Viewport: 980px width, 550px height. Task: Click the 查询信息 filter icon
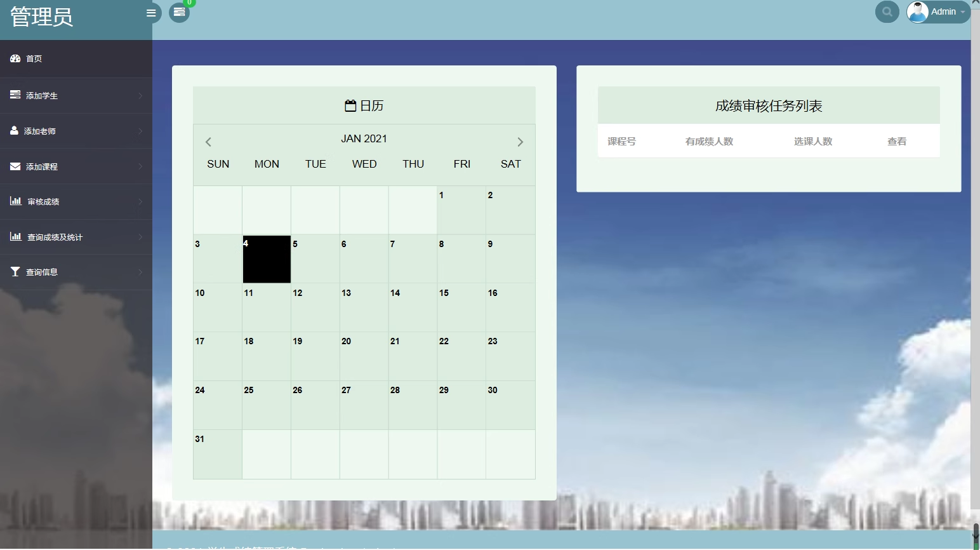point(15,272)
